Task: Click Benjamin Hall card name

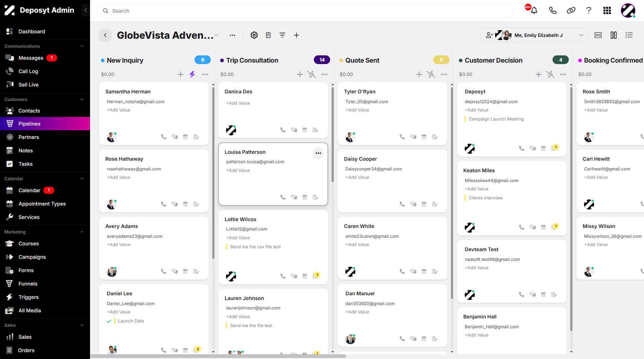Action: [x=480, y=317]
